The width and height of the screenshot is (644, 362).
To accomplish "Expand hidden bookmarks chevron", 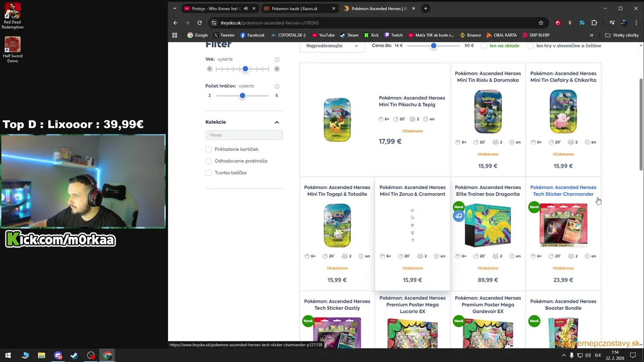I will coord(592,35).
